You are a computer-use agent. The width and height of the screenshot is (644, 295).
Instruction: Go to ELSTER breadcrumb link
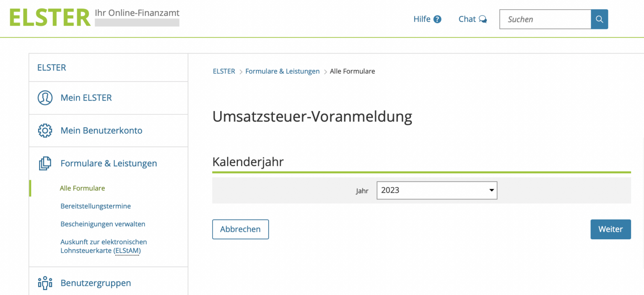[224, 71]
